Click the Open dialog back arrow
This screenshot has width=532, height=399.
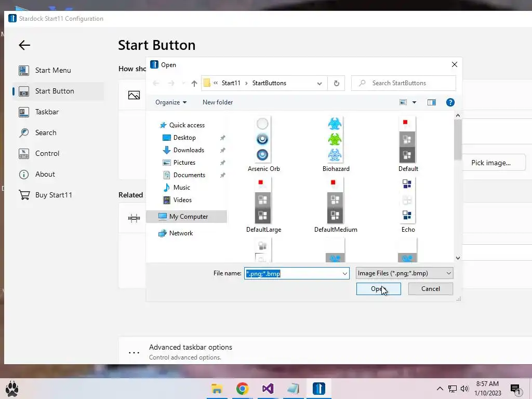(x=156, y=83)
